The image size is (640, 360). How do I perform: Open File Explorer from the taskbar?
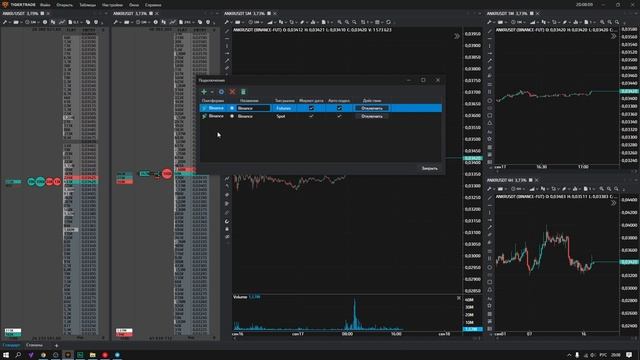click(93, 355)
